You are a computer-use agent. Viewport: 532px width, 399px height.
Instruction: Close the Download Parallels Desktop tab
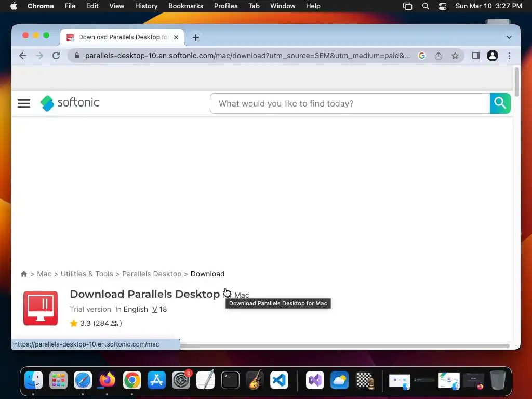[x=176, y=37]
